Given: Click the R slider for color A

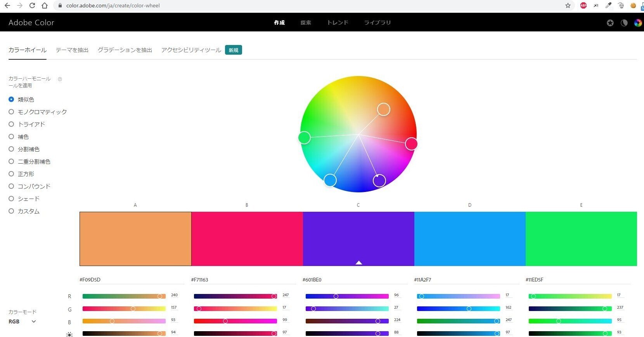Looking at the screenshot, I should pos(124,296).
